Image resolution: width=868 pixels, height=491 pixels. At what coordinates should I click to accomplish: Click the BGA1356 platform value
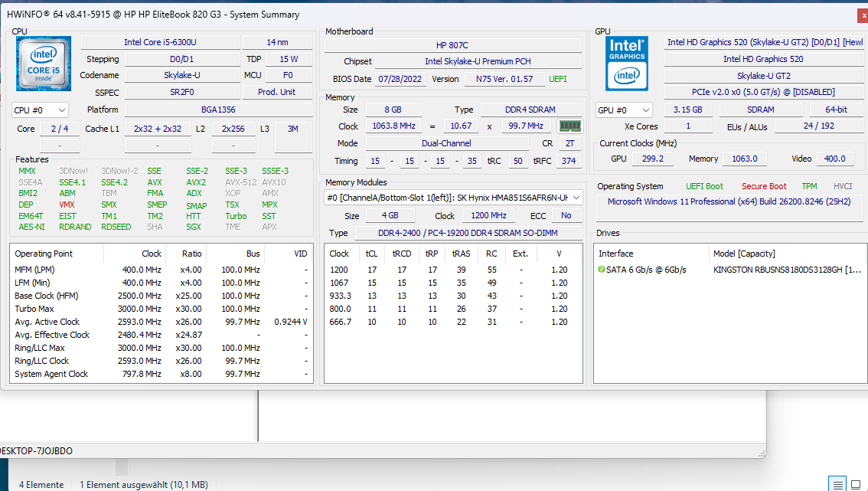coord(219,110)
